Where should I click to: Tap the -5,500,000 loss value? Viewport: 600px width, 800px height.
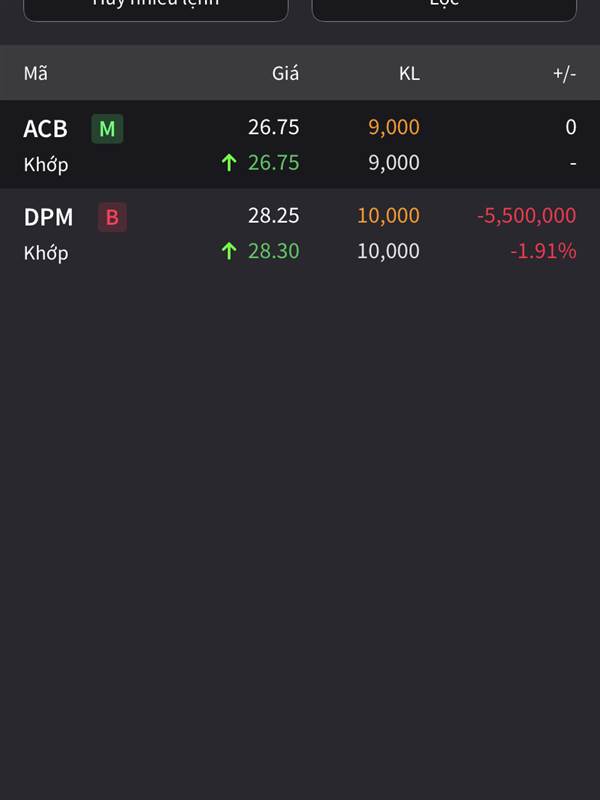point(527,216)
